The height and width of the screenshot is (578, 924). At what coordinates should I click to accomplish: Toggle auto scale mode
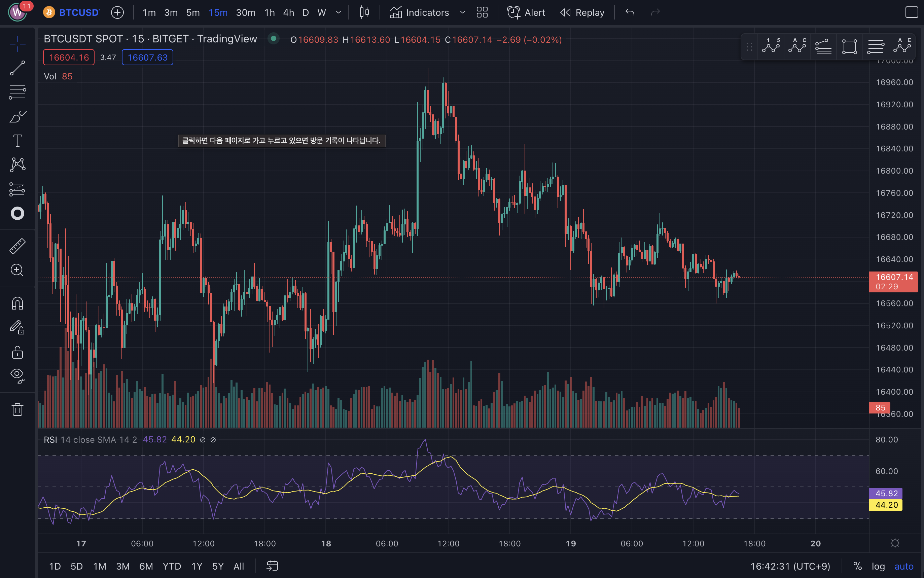coord(904,566)
